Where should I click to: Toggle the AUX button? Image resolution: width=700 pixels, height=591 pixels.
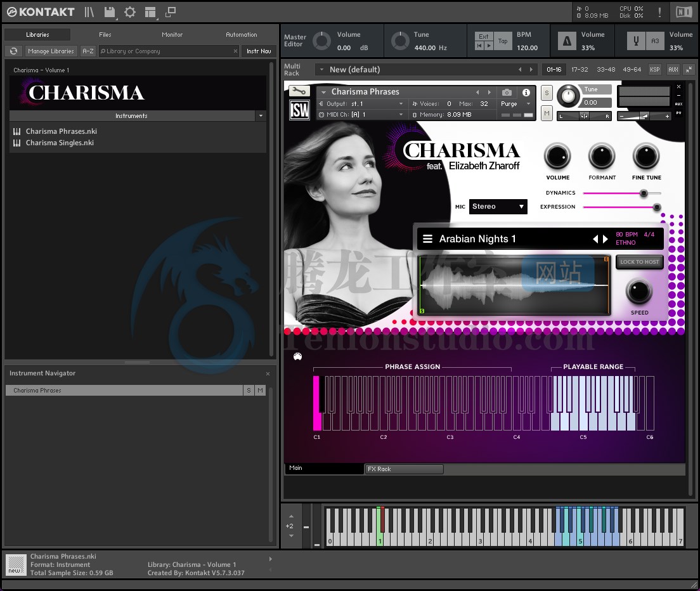click(x=673, y=69)
